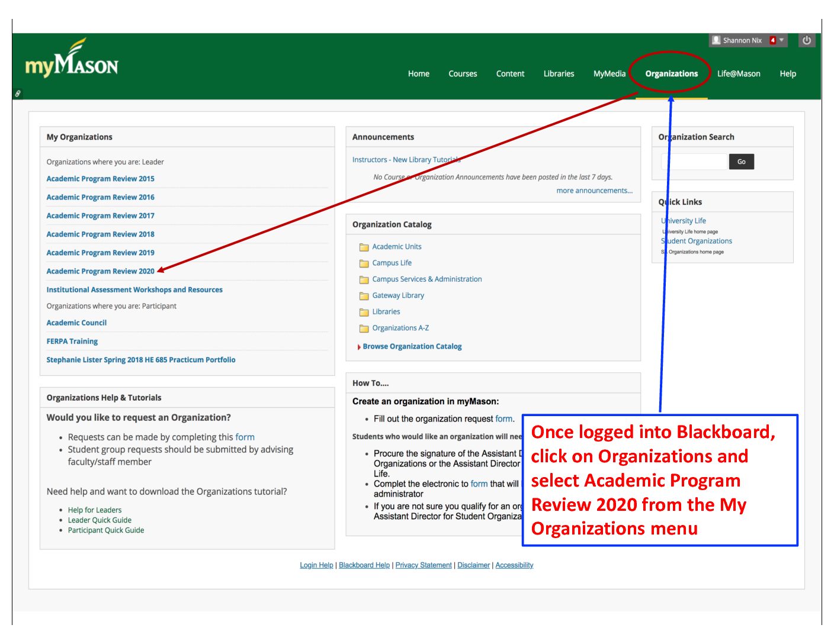Screen dimensions: 834x644
Task: Select Academic Program Review 2020
Action: 100,271
